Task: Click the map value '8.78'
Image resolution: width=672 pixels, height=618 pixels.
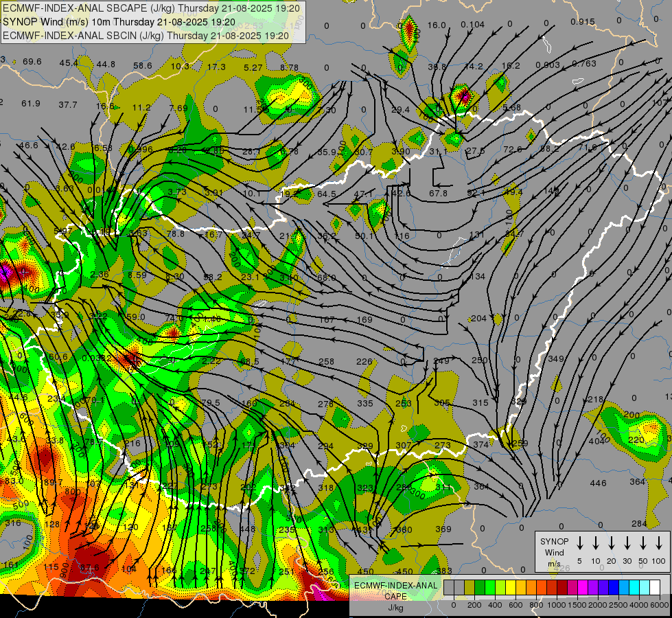Action: tap(289, 68)
